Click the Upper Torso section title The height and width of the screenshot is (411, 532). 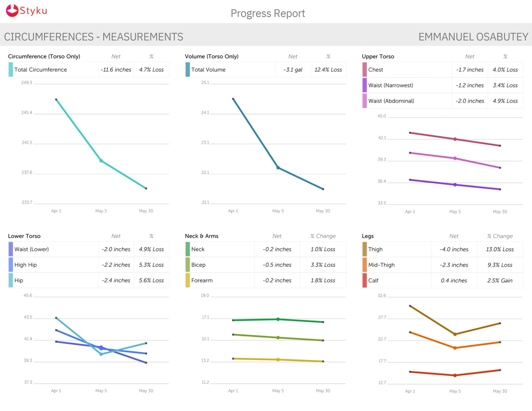coord(378,56)
